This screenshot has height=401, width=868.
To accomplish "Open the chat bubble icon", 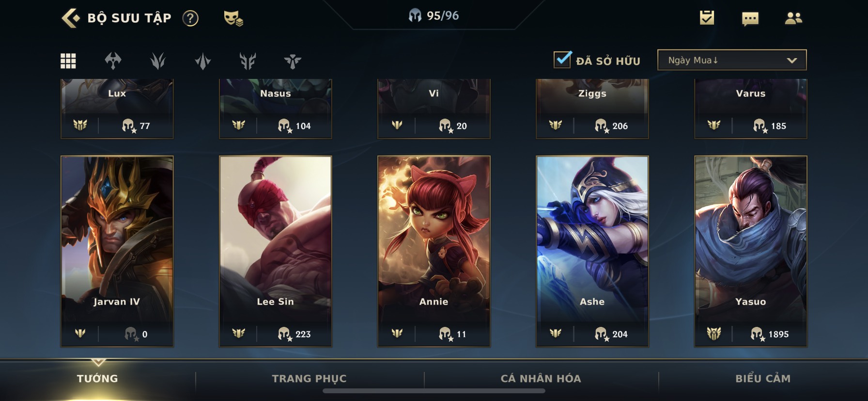I will (x=750, y=19).
